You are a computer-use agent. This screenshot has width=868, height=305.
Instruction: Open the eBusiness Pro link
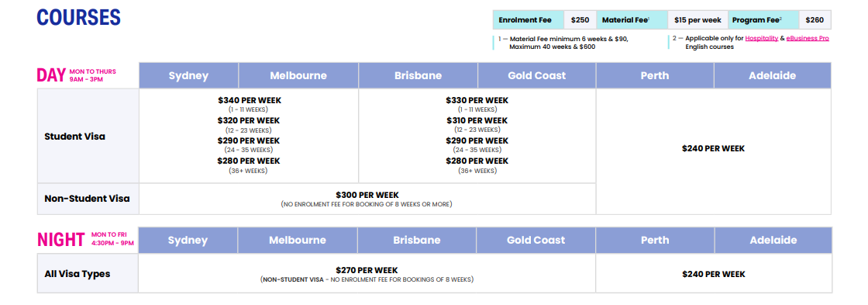pos(808,38)
